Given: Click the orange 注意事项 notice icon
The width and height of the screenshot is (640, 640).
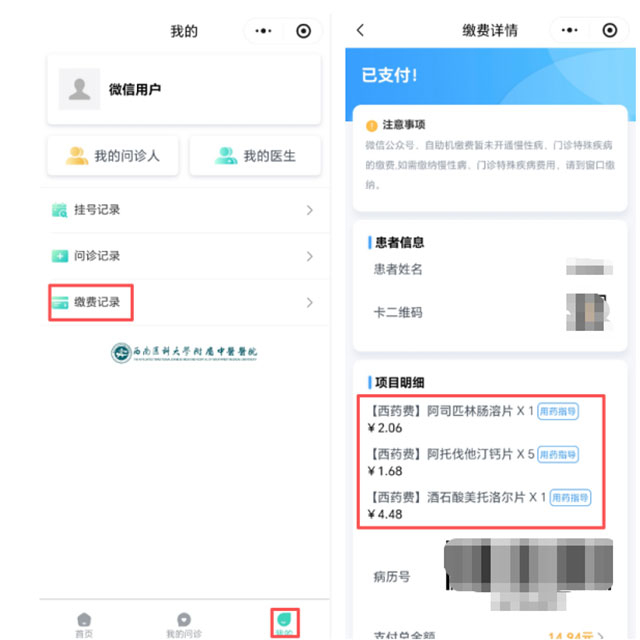Looking at the screenshot, I should click(372, 125).
